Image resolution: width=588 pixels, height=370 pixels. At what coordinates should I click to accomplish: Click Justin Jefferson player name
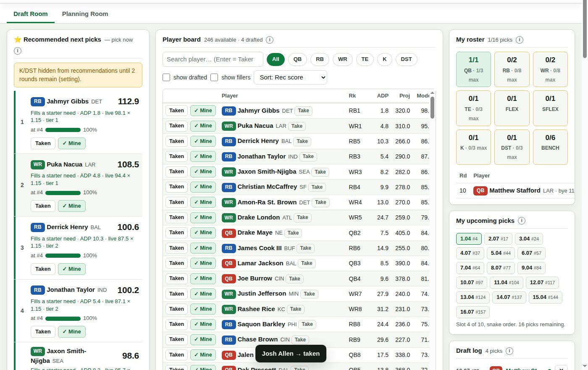point(262,293)
